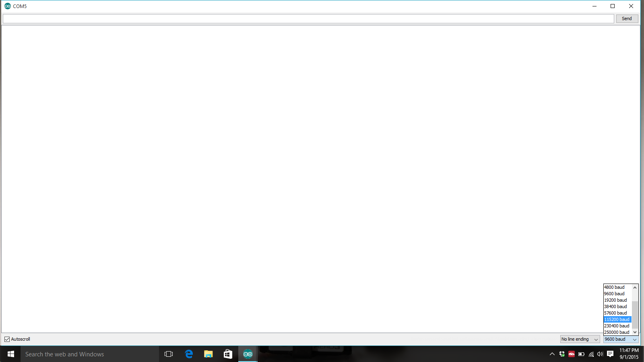Expand hidden system tray icons
644x362 pixels.
point(552,354)
